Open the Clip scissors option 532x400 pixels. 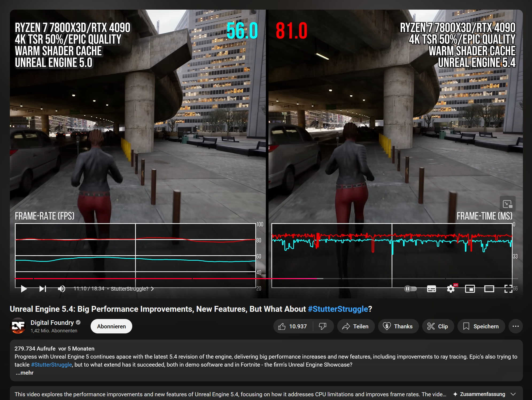tap(438, 326)
